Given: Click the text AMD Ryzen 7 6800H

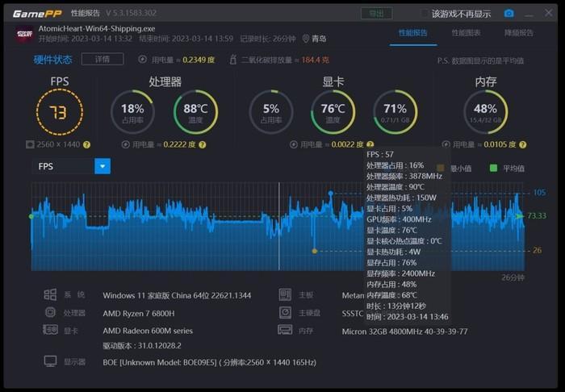Looking at the screenshot, I should coord(138,314).
